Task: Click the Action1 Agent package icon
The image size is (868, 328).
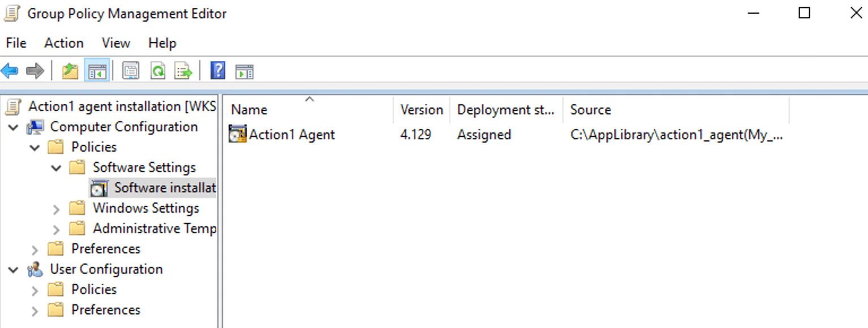Action: [238, 135]
